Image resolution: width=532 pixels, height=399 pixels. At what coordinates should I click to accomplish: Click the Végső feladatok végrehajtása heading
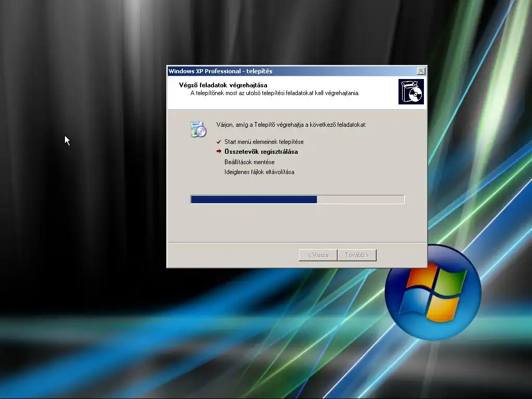tap(223, 85)
